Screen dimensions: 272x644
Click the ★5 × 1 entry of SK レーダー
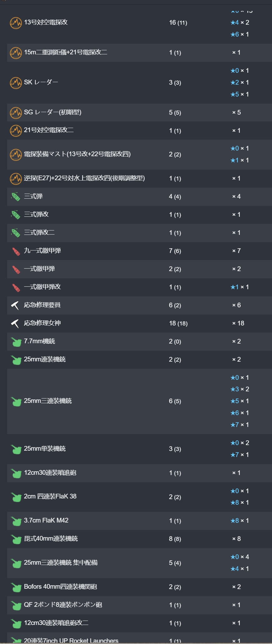pyautogui.click(x=240, y=94)
